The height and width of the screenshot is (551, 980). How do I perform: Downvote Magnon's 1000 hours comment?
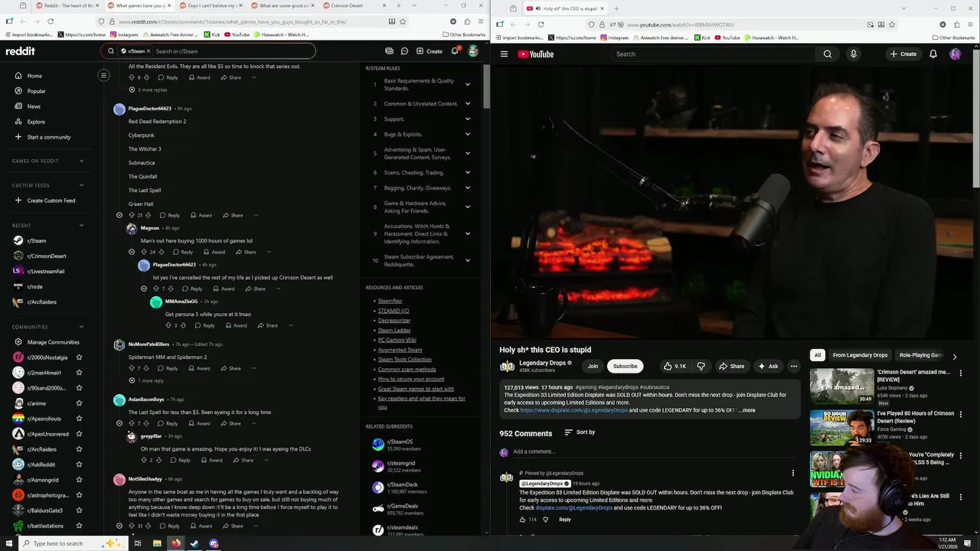pyautogui.click(x=162, y=252)
